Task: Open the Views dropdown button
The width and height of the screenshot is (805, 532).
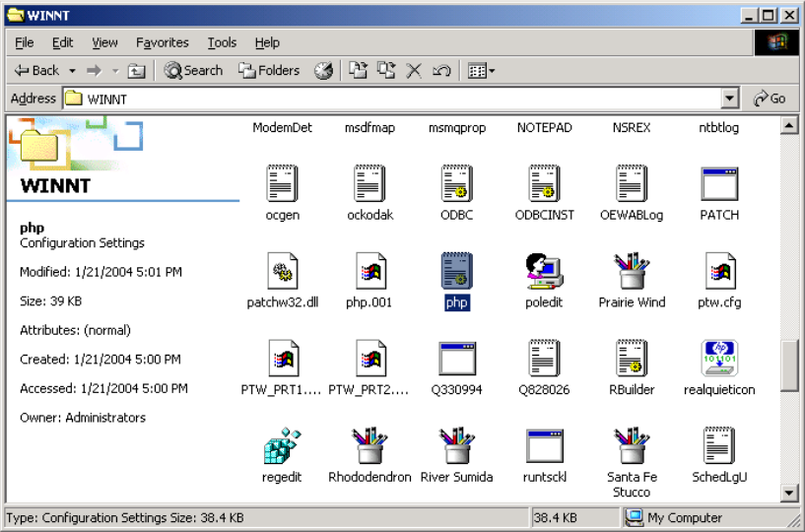Action: [x=481, y=71]
